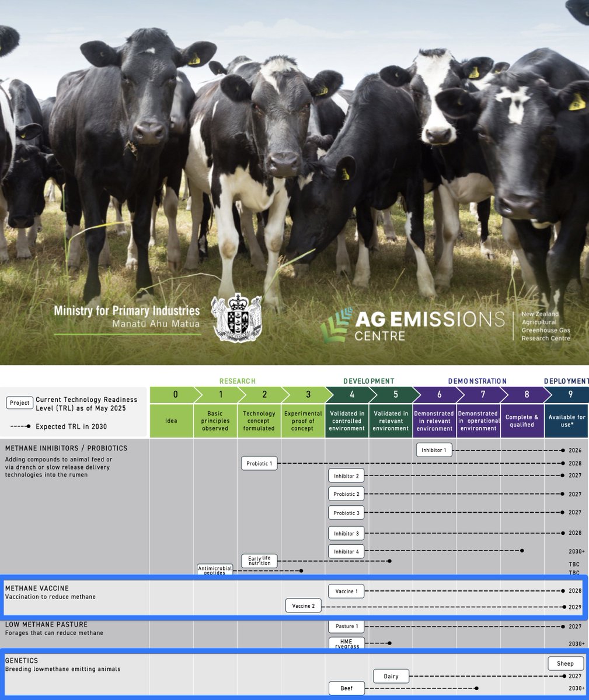This screenshot has height=700, width=589.
Task: Select the Inhibitor 2 project box
Action: point(347,476)
